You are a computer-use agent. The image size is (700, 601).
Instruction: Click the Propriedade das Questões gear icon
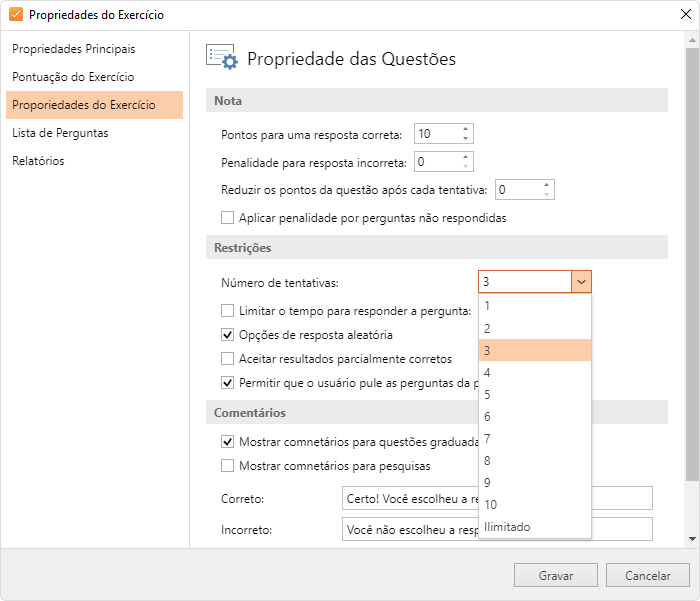[222, 57]
